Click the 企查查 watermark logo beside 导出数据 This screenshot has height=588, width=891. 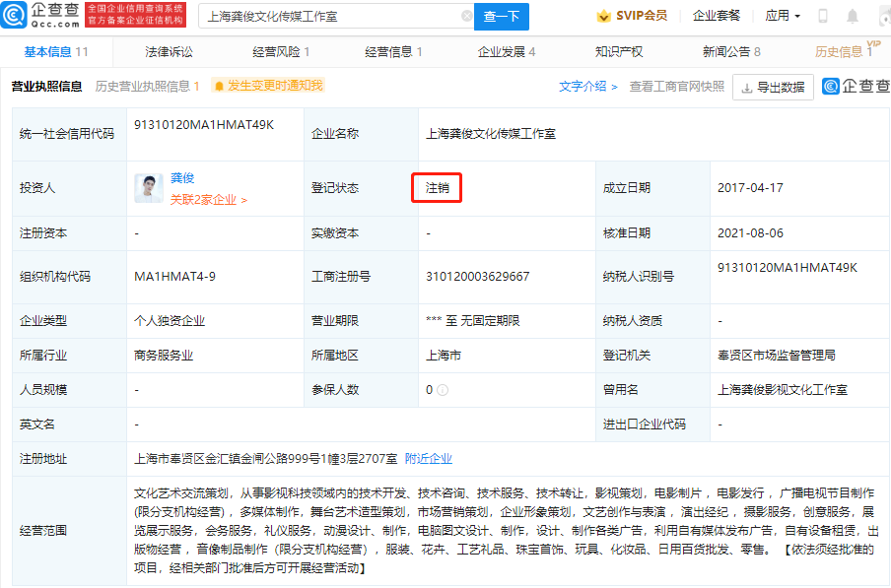click(x=857, y=87)
